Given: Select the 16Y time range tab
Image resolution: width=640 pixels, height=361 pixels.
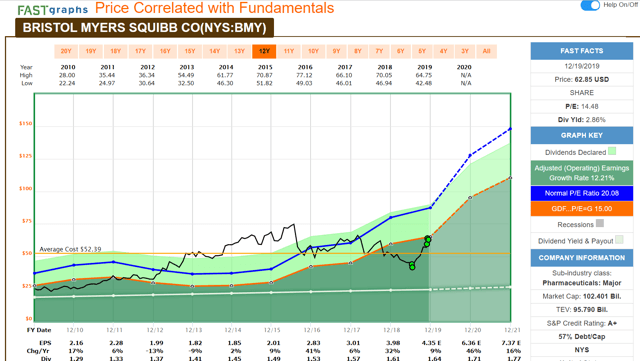Looking at the screenshot, I should (x=165, y=51).
